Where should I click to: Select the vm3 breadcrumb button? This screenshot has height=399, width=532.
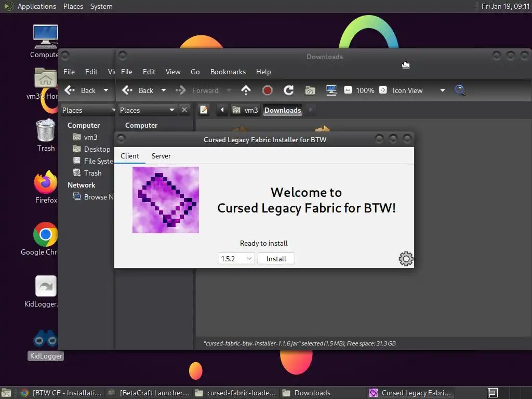coord(245,110)
